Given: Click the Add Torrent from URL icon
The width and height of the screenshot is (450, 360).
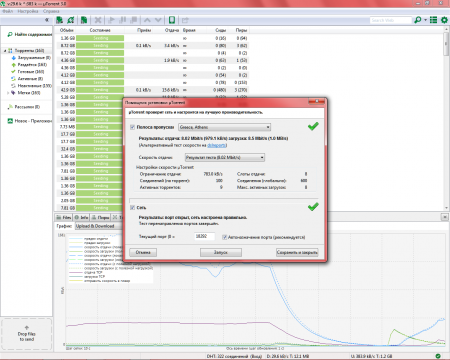Looking at the screenshot, I should 71,20.
